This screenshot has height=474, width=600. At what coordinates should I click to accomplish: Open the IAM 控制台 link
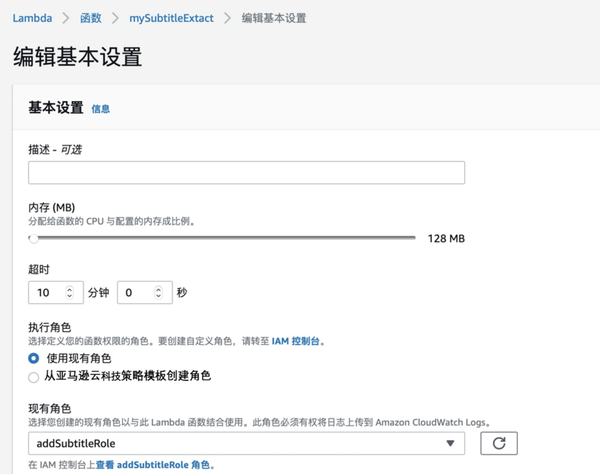point(295,341)
